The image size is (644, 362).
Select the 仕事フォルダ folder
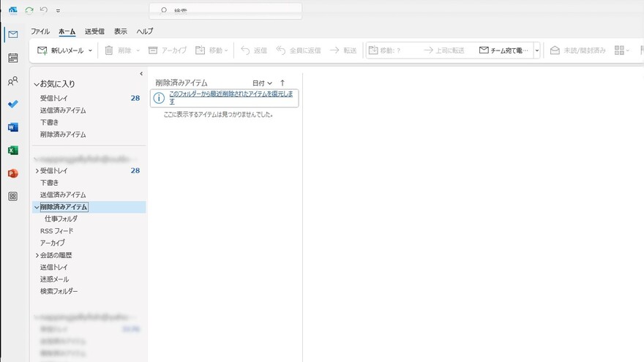(61, 219)
